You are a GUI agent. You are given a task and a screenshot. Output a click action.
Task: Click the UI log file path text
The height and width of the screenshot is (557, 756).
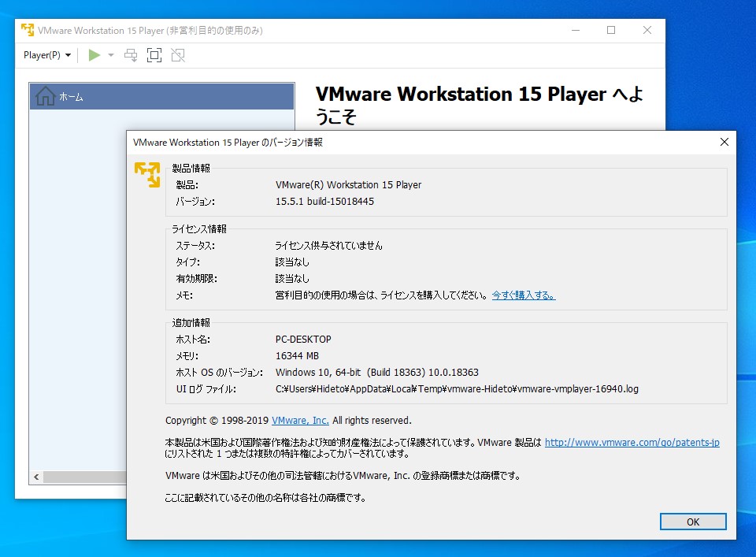point(457,388)
